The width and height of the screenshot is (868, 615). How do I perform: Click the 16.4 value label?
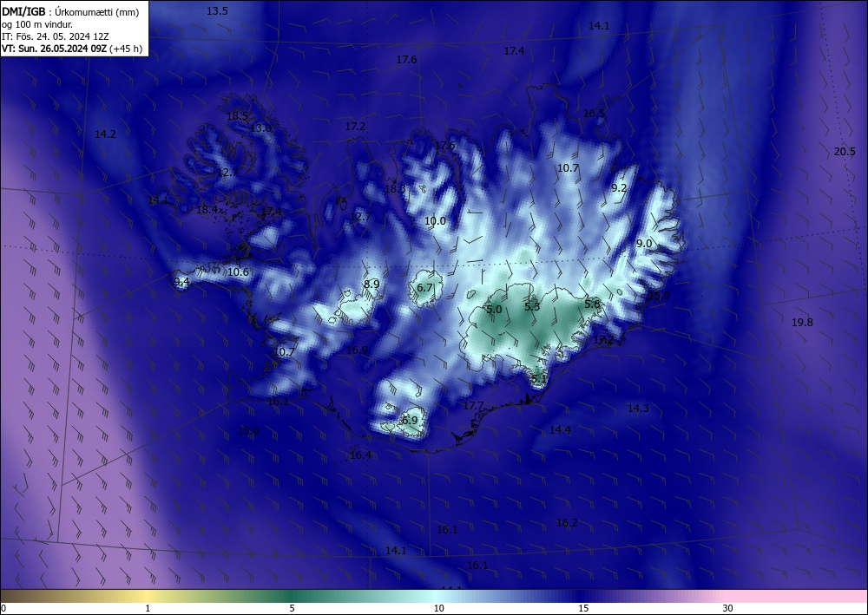click(x=360, y=455)
